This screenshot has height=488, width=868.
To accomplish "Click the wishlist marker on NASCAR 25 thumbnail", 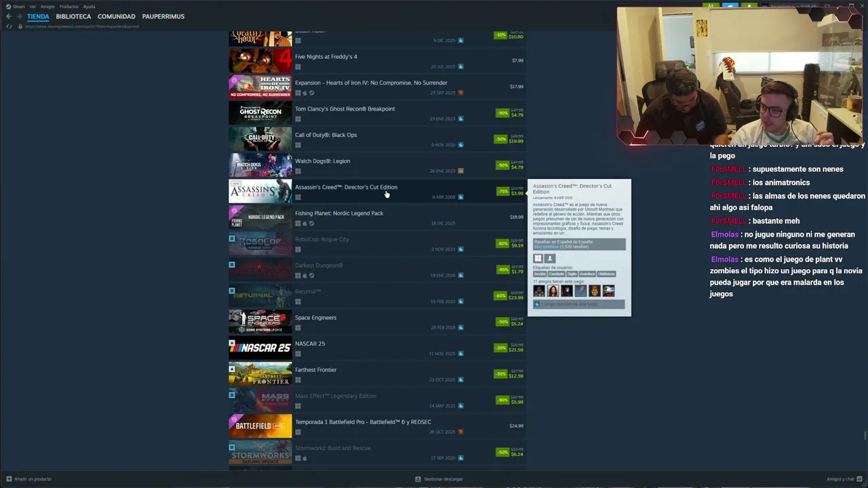I will point(232,343).
